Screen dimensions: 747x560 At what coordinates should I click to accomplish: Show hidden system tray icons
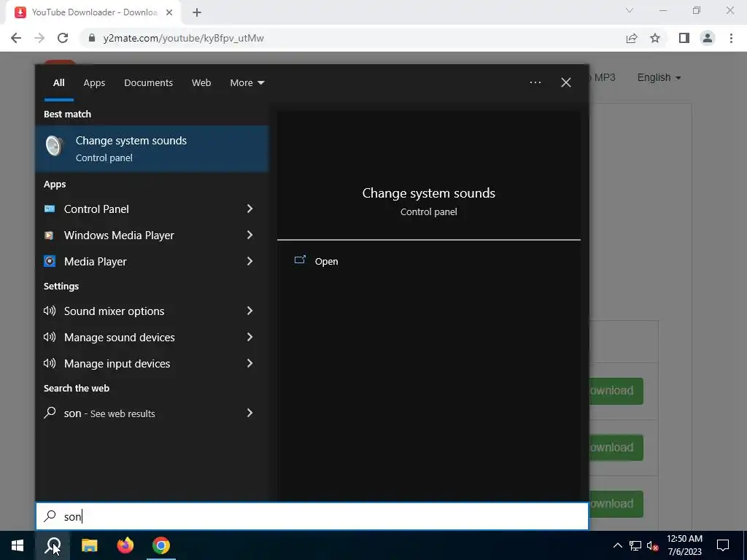click(x=617, y=545)
